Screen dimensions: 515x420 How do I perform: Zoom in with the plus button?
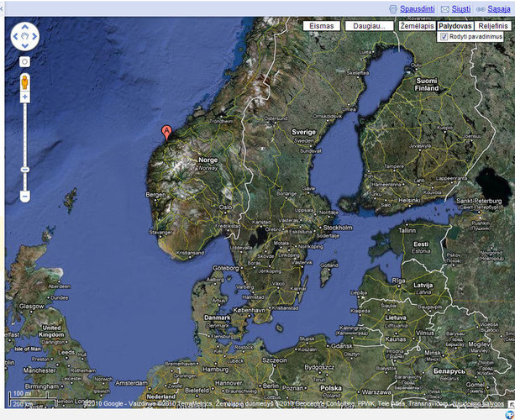coord(25,97)
